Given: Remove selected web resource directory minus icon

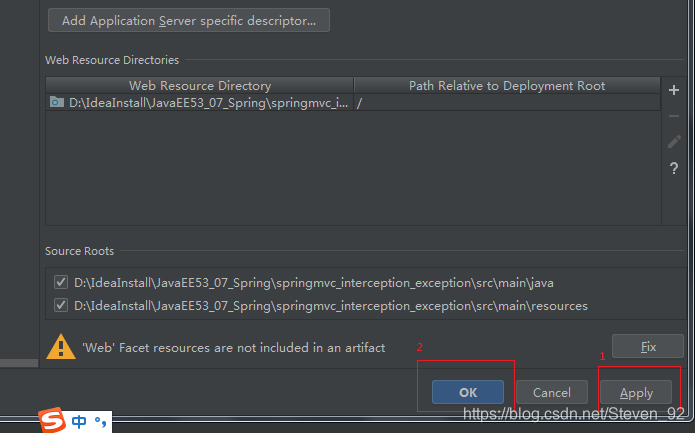Looking at the screenshot, I should point(674,116).
